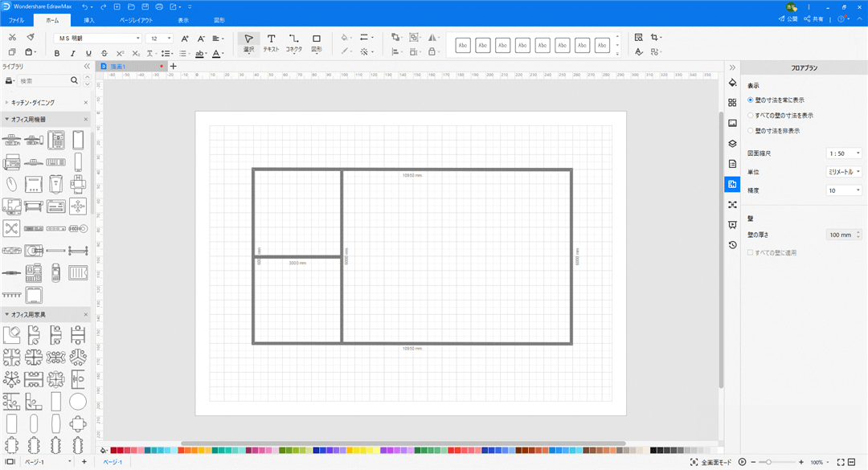This screenshot has height=470, width=868.
Task: Open the Layers panel in right sidebar
Action: point(732,143)
